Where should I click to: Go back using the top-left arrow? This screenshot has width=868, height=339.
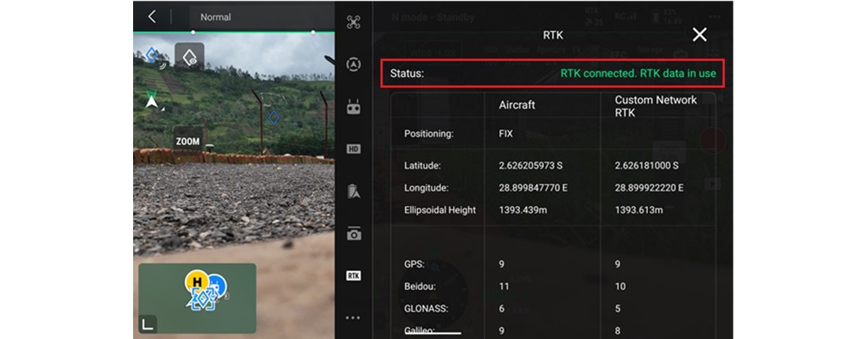[x=152, y=17]
